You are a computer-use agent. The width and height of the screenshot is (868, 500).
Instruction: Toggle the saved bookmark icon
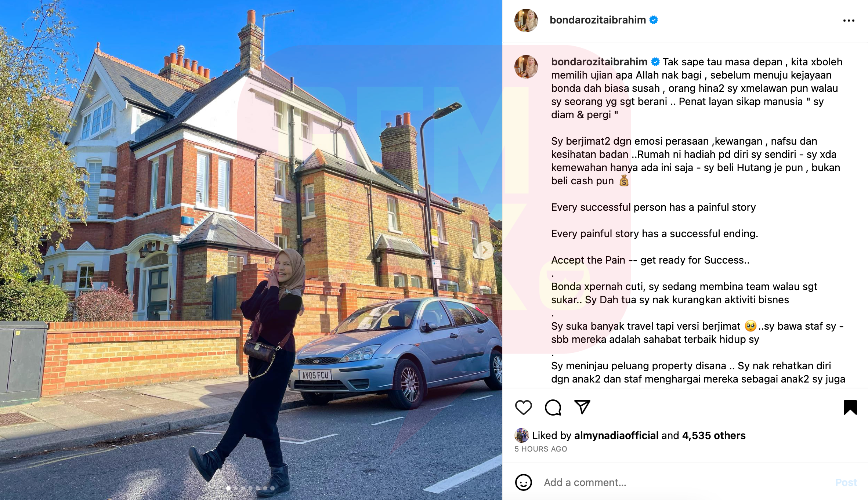click(850, 407)
